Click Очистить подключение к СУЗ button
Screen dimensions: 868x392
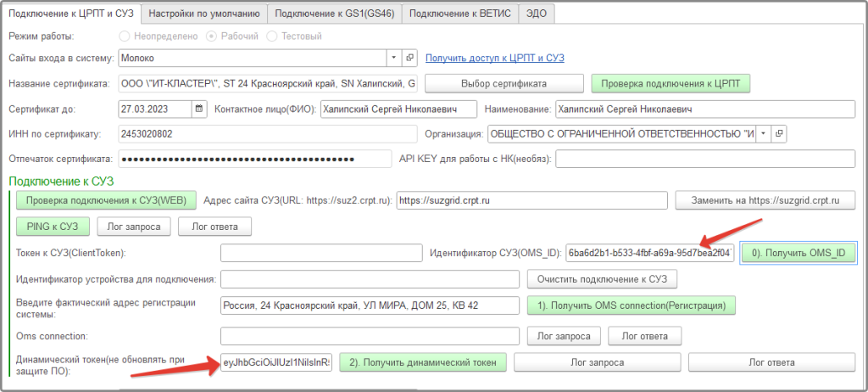pos(603,279)
